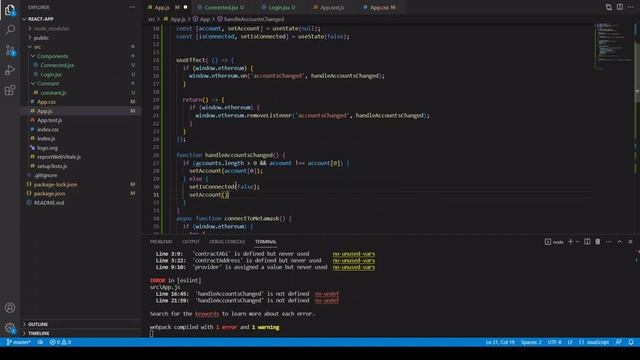Click first no-unused-vars link in terminal
Screen dimensions: 640x360
pos(353,253)
